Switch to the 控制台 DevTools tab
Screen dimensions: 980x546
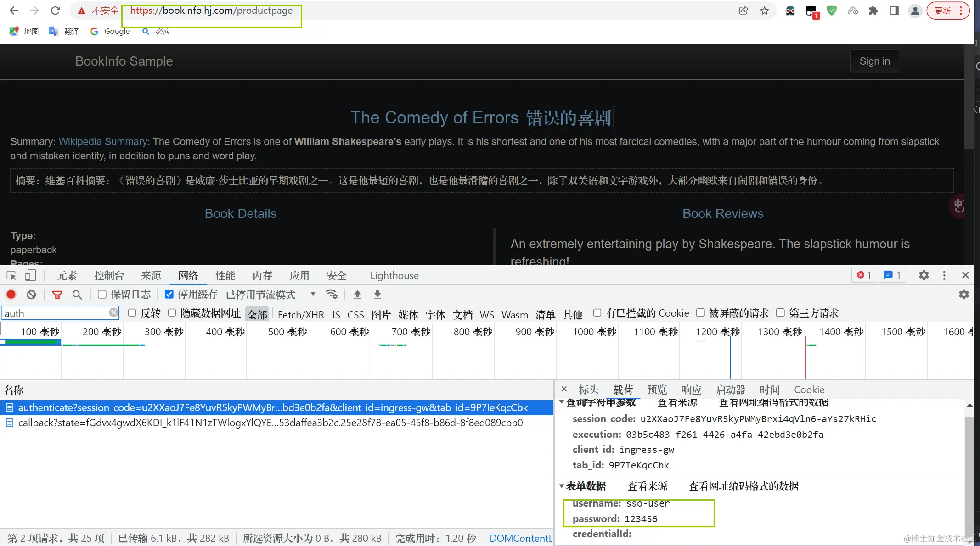[109, 275]
